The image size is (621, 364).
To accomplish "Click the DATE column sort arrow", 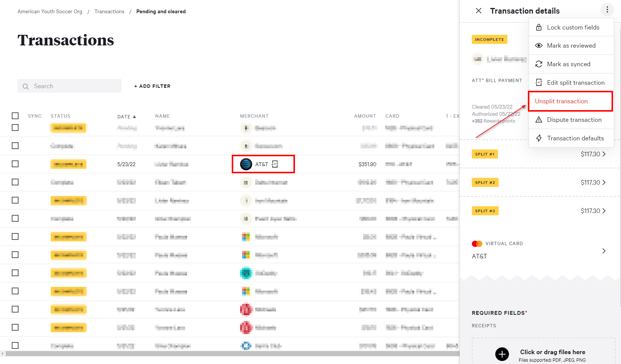I will tap(134, 117).
